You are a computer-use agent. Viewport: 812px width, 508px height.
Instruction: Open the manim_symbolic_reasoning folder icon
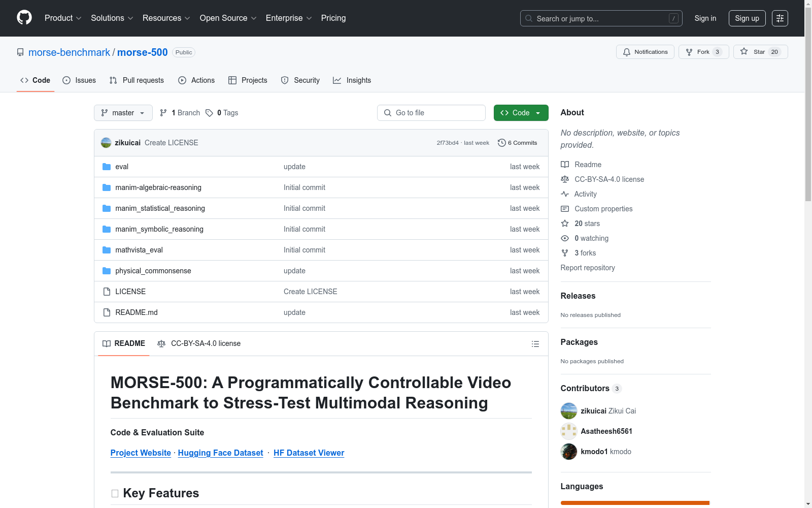(107, 229)
